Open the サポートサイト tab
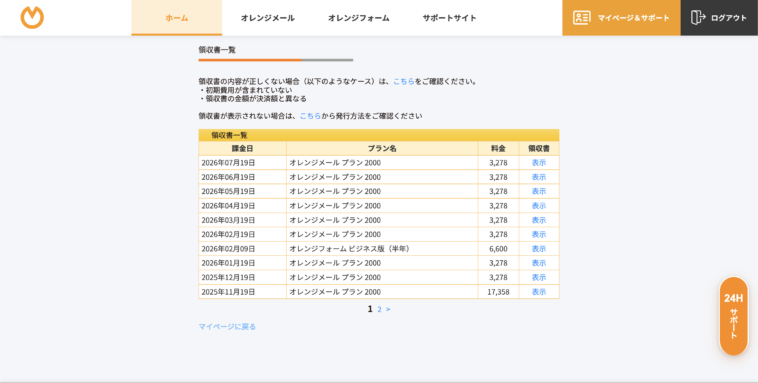The image size is (758, 383). coord(450,18)
